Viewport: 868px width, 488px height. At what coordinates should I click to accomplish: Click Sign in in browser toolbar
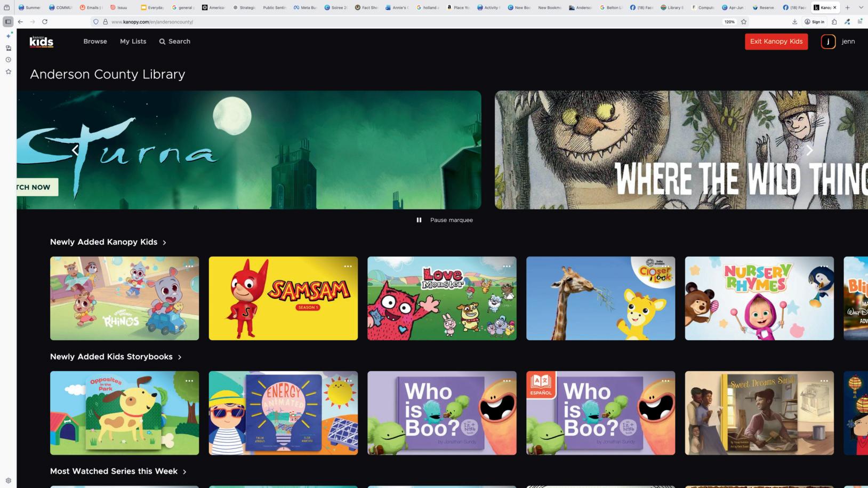pos(815,22)
